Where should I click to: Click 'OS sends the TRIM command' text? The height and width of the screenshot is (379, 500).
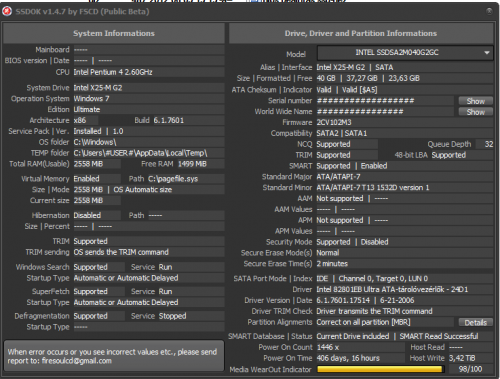pos(121,252)
